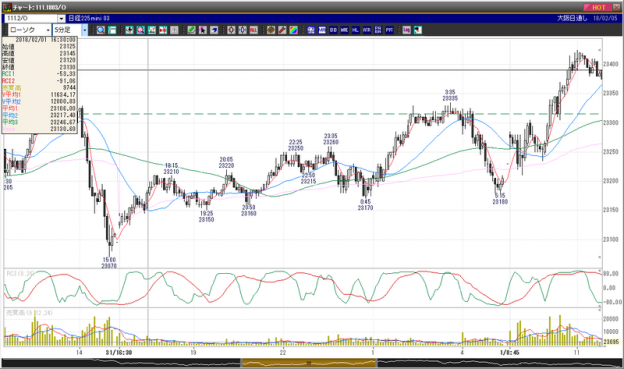Click the brown gear settings icon
624x369 pixels.
tap(271, 30)
